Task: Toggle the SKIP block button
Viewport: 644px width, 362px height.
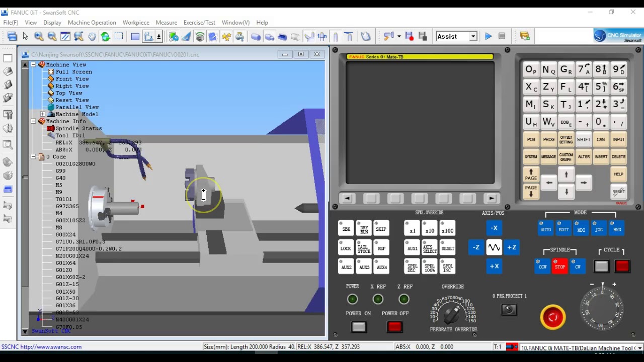Action: (381, 229)
